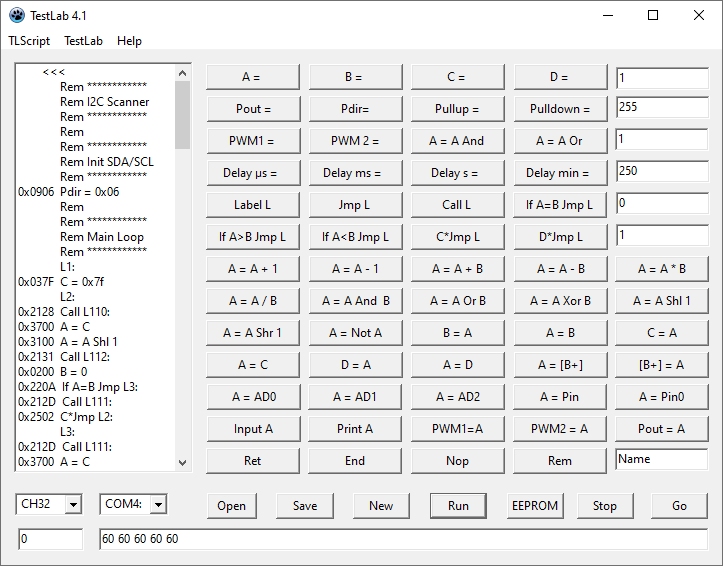Select the 'Pdir = 0x06' script line
This screenshot has height=566, width=723.
[x=89, y=192]
